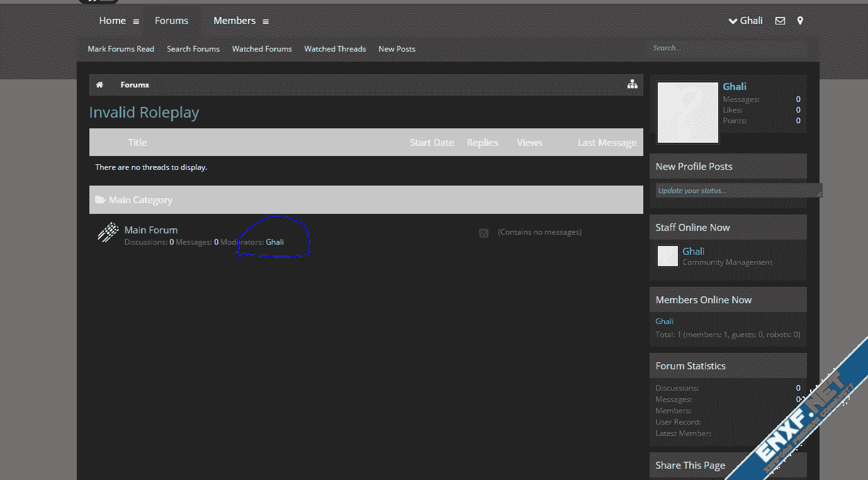This screenshot has width=868, height=480.
Task: Select Watched Threads in the sub-navigation
Action: point(335,49)
